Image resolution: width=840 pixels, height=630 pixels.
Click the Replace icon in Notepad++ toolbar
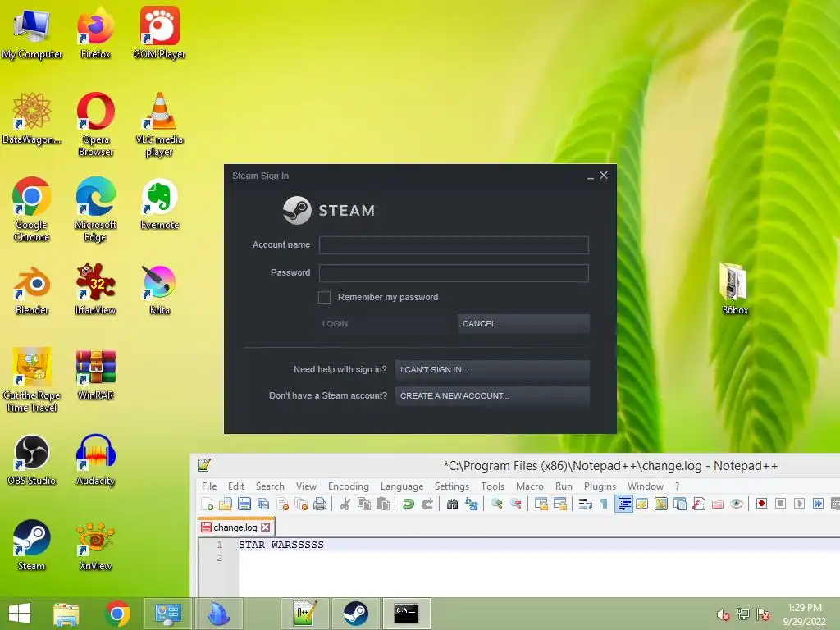472,504
